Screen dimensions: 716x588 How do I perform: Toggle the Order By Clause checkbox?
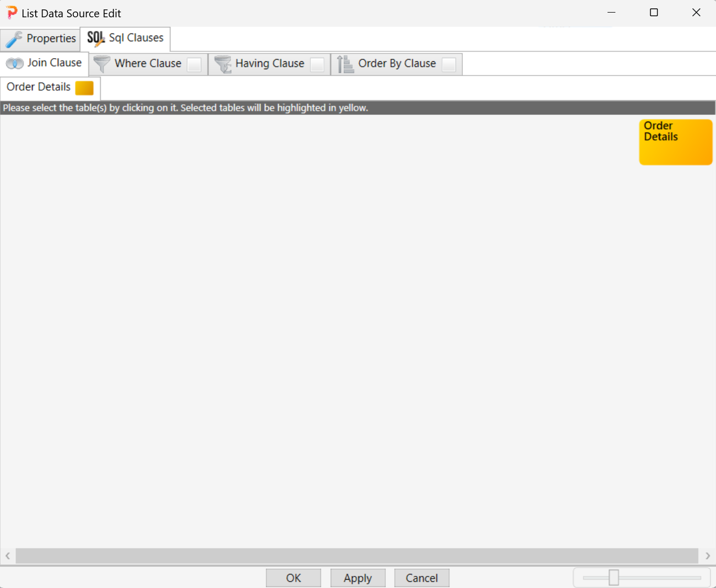pos(449,64)
